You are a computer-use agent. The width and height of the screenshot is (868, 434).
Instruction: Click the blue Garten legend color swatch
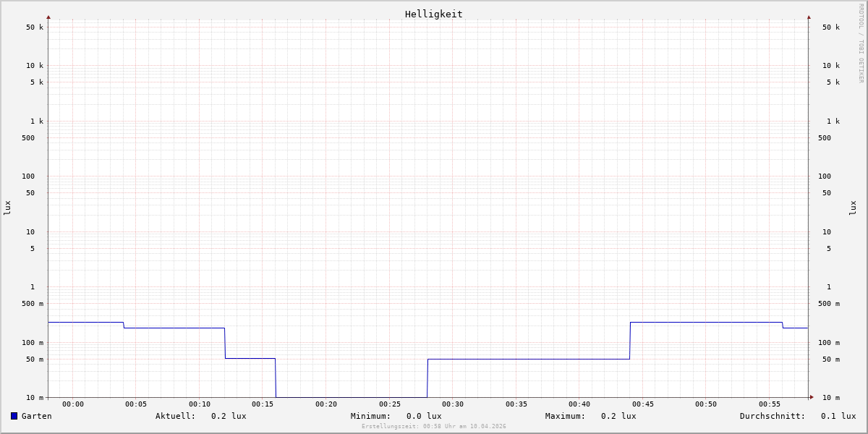coord(14,416)
